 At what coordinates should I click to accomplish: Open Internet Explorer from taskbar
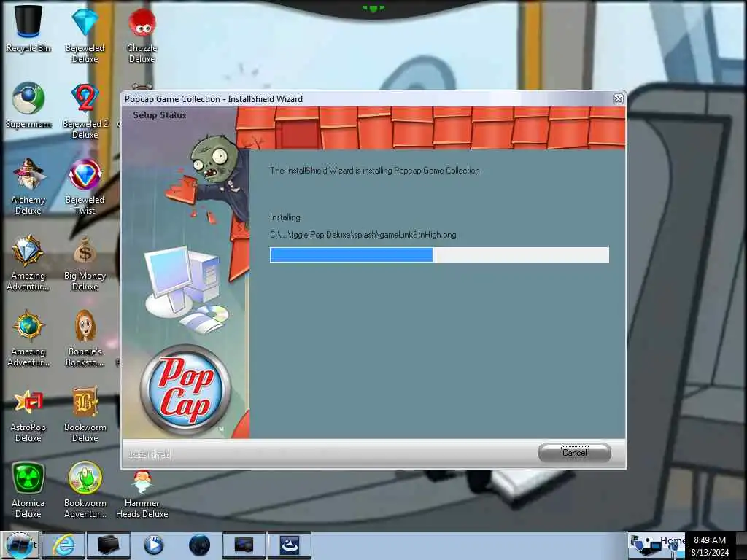click(x=63, y=545)
